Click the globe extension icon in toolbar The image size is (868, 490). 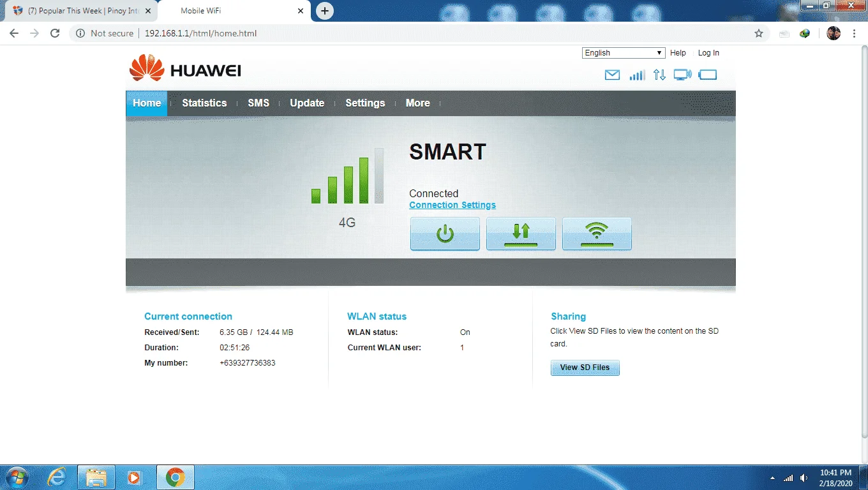805,33
